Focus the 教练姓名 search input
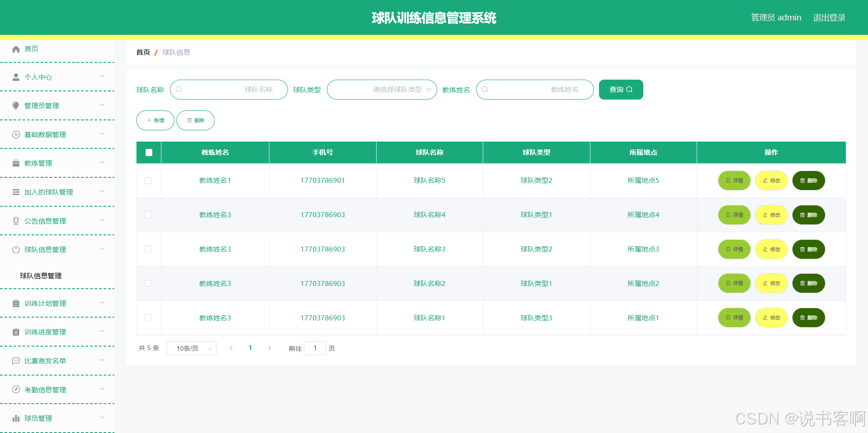Image resolution: width=868 pixels, height=433 pixels. click(x=535, y=90)
